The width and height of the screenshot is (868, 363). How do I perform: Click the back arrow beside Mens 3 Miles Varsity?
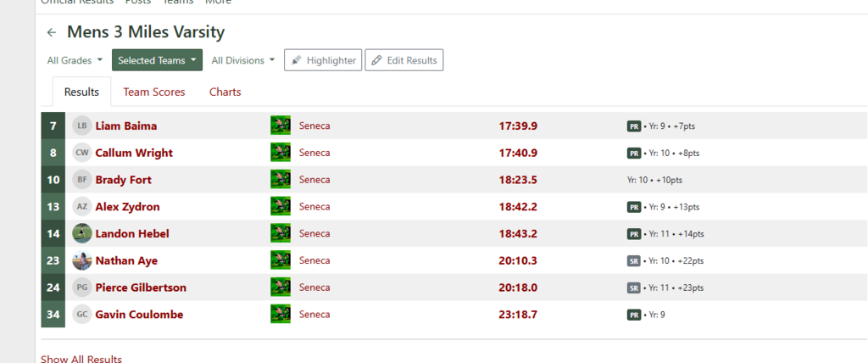[x=52, y=33]
